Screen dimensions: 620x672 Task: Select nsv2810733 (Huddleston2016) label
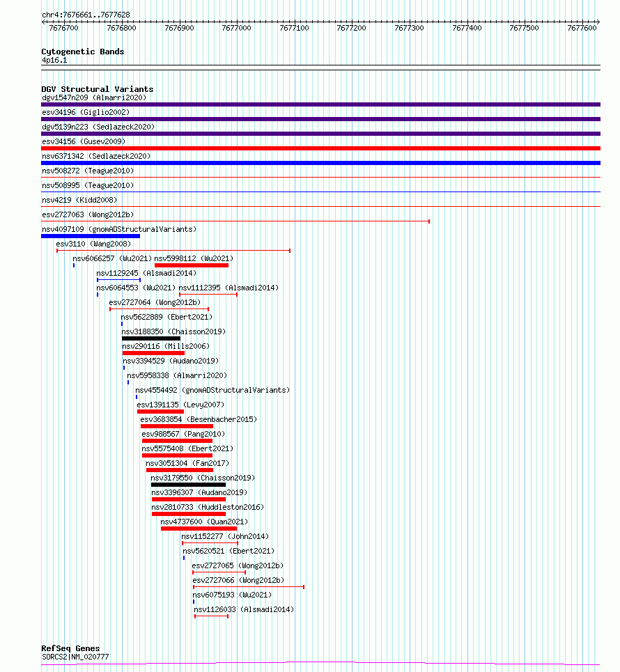click(208, 507)
